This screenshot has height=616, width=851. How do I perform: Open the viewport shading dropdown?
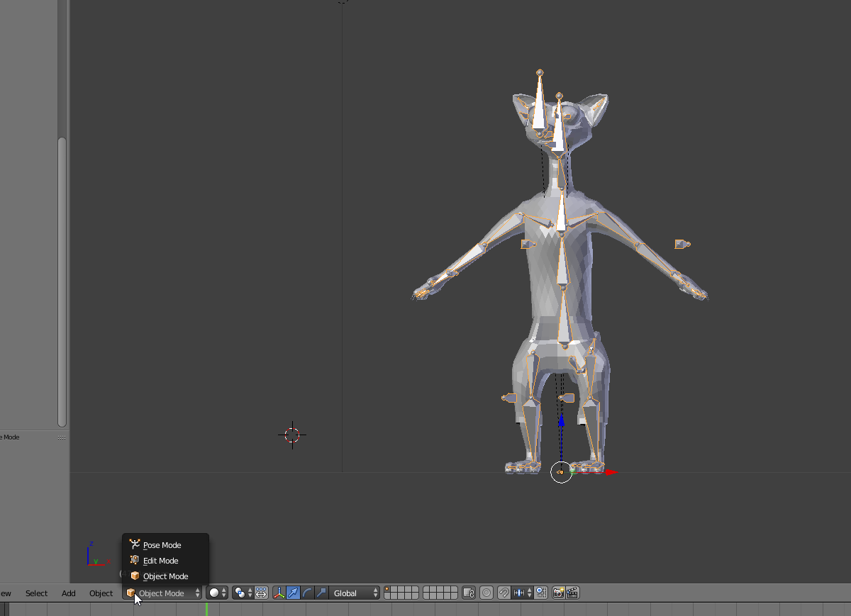pyautogui.click(x=217, y=593)
